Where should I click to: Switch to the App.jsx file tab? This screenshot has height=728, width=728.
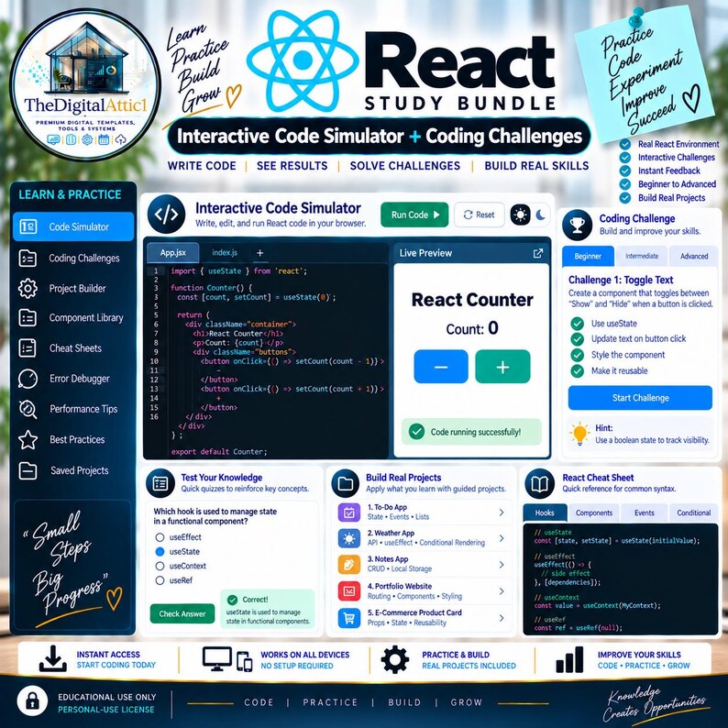172,253
